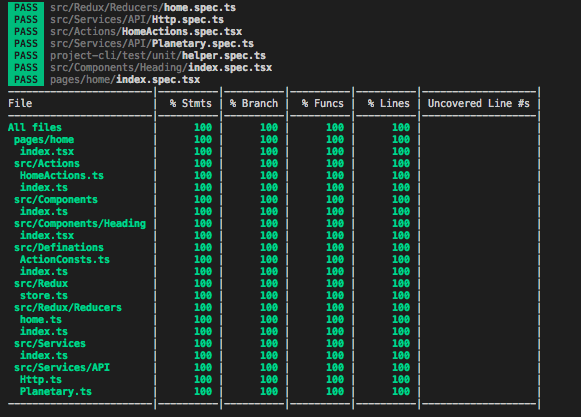The image size is (581, 417).
Task: Open the src/Components/Heading/index.spec.tsx path
Action: pyautogui.click(x=161, y=67)
